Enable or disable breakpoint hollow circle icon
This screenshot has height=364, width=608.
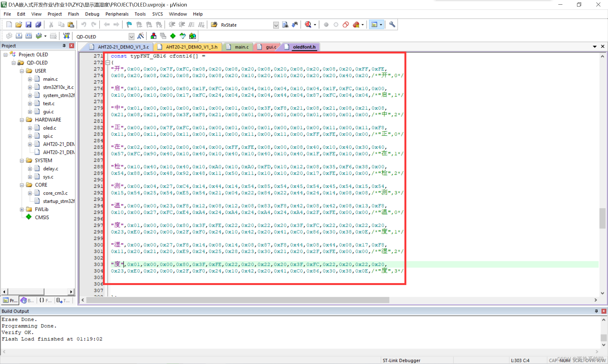point(336,25)
